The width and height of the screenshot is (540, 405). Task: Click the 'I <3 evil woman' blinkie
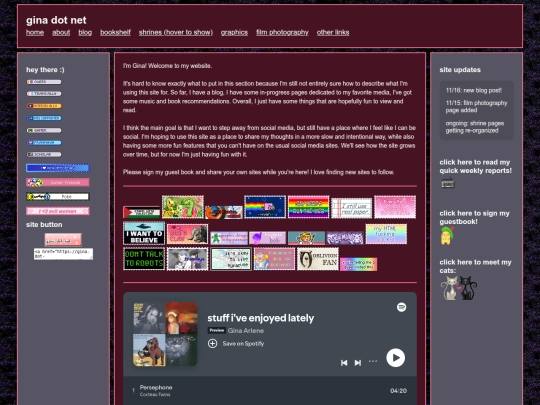point(58,211)
